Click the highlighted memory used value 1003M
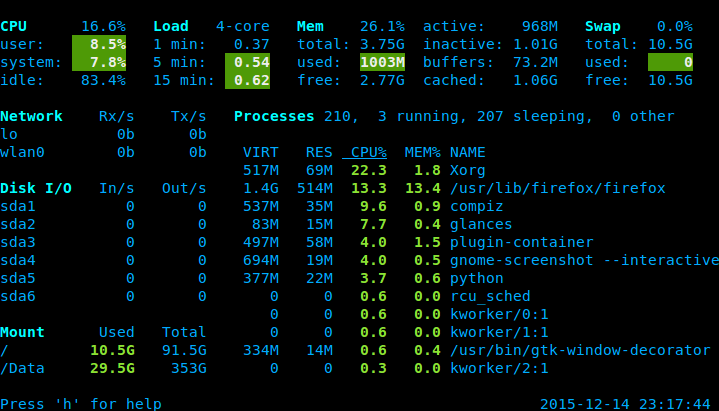This screenshot has width=719, height=411. point(382,62)
